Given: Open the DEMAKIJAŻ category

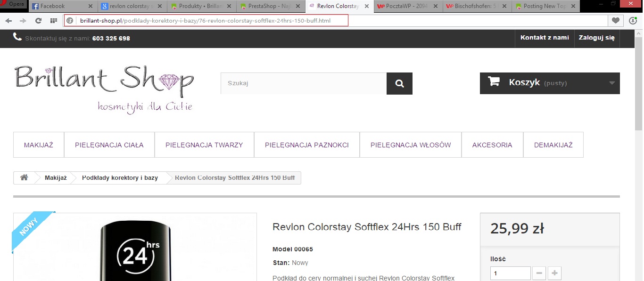Looking at the screenshot, I should click(553, 145).
